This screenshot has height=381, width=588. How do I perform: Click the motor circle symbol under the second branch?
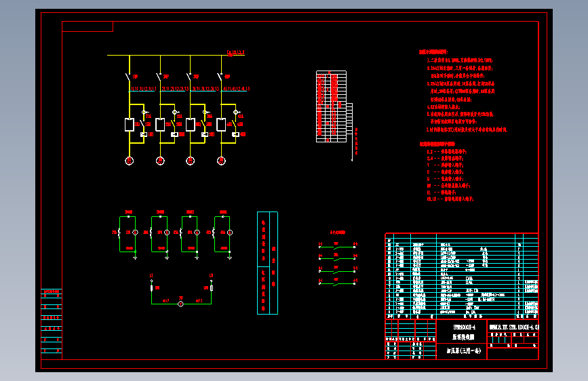160,161
